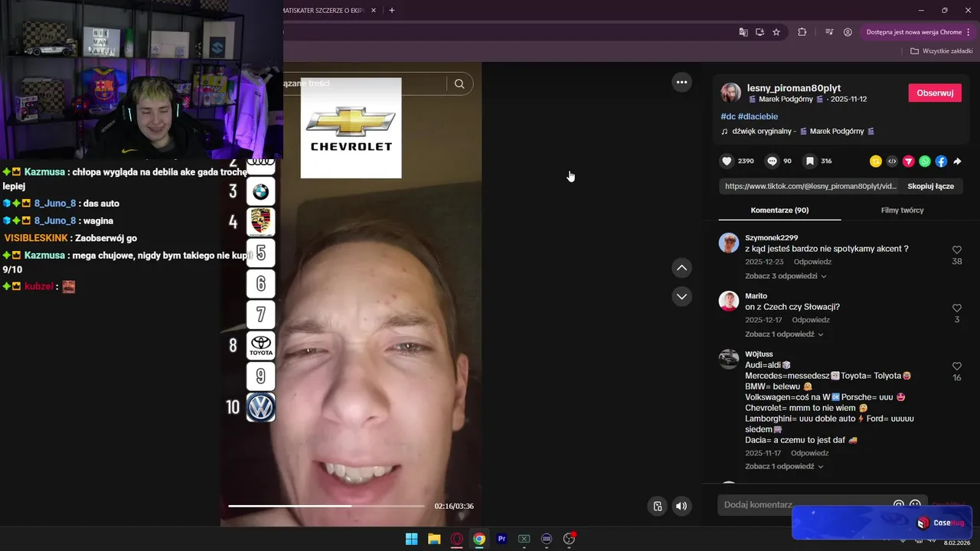Open Chrome profile avatar icon

coord(848,32)
